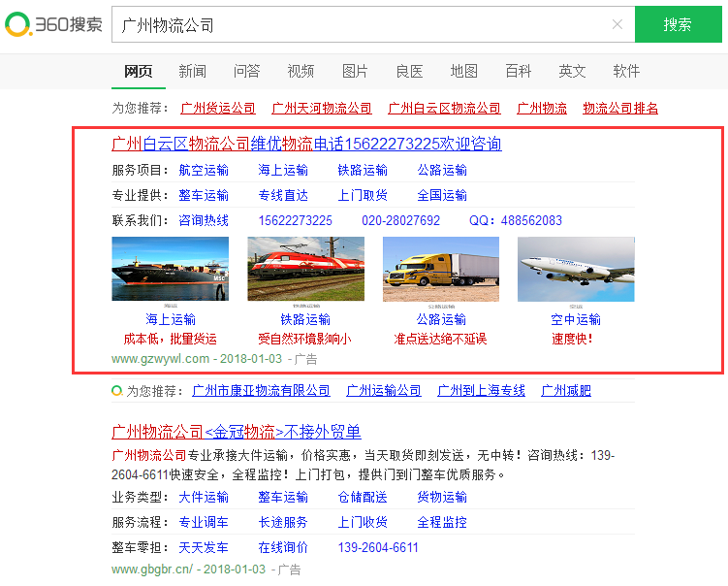Open the cargo ship thumbnail image
728x586 pixels.
tap(171, 269)
